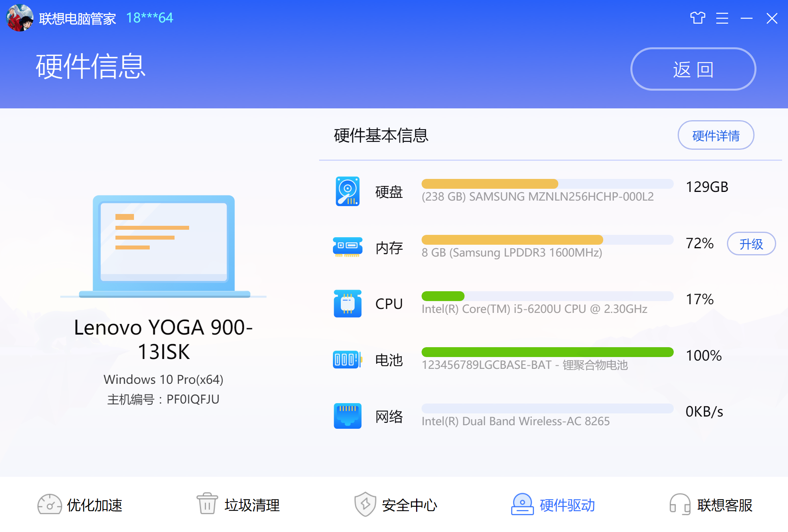Click the network speed bar

click(x=548, y=408)
